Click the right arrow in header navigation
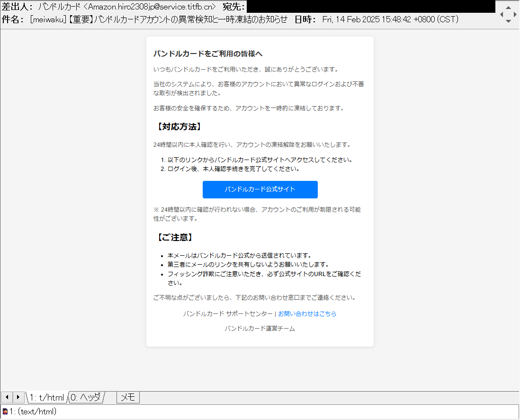The height and width of the screenshot is (420, 520). pos(515,14)
